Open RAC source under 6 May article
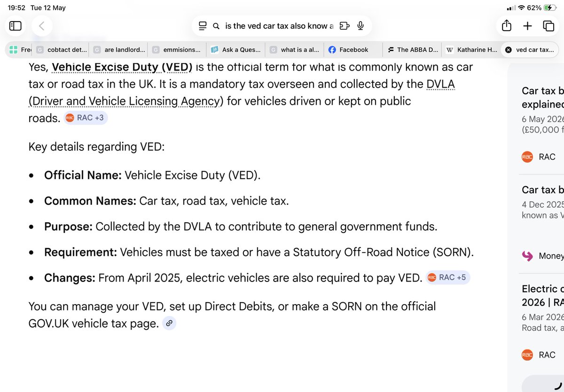564x392 pixels. pos(539,157)
